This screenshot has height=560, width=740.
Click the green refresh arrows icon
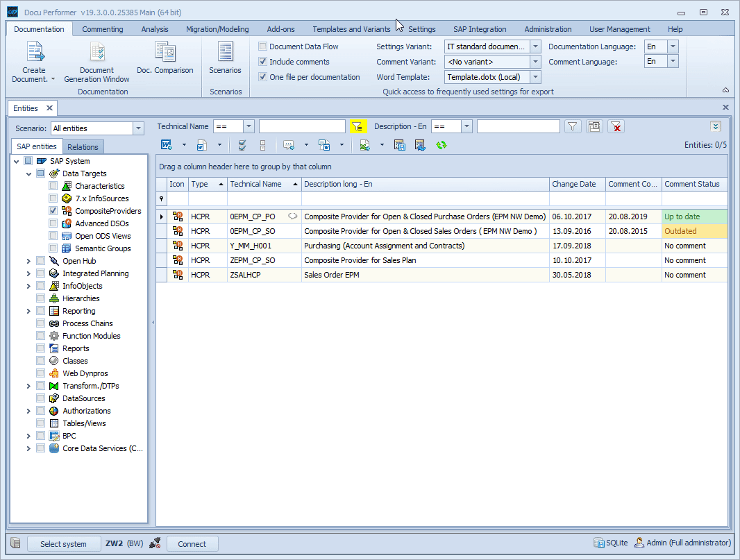click(x=442, y=145)
